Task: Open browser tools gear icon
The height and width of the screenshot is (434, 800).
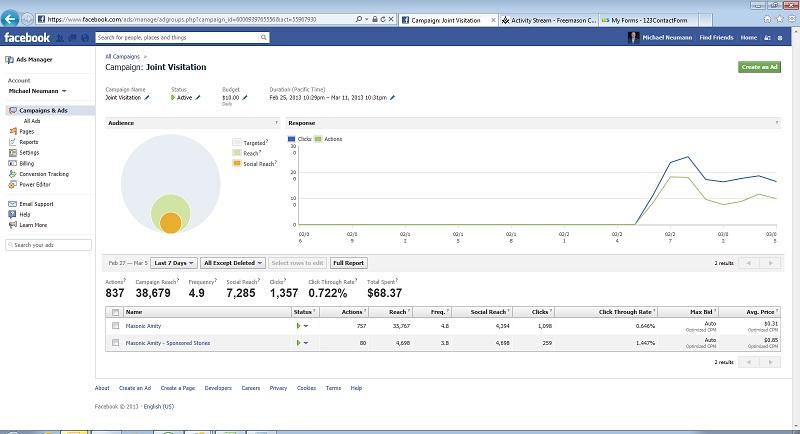Action: (x=792, y=19)
